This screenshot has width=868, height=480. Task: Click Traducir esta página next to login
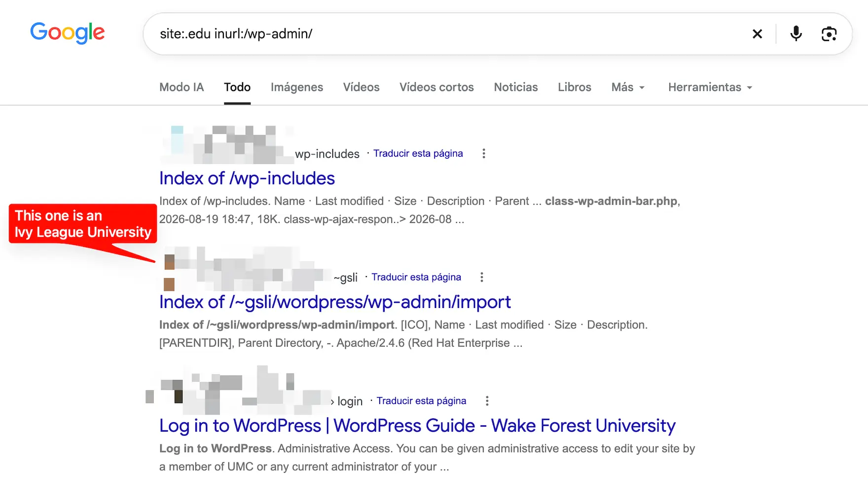point(422,401)
